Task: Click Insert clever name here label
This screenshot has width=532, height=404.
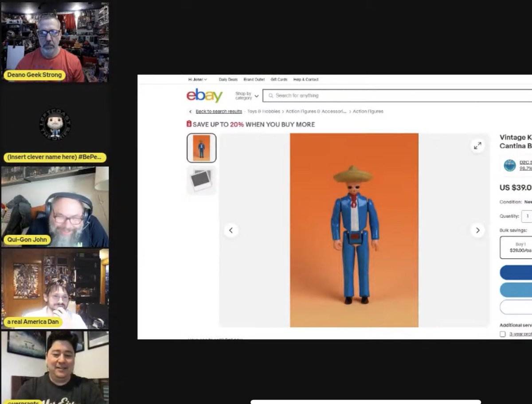Action: (55, 157)
